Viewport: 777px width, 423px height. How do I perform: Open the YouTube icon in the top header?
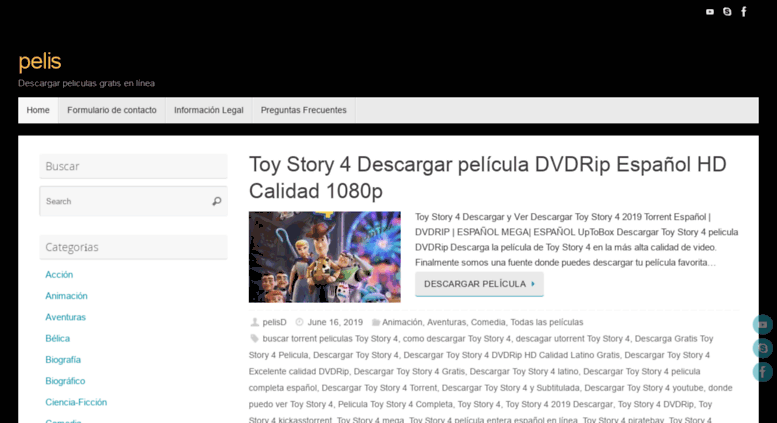[x=710, y=11]
